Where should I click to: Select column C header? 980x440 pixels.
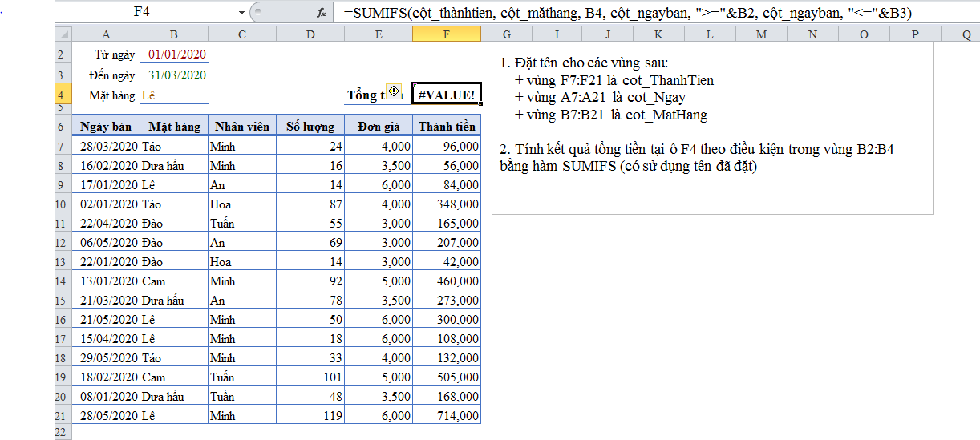point(242,34)
